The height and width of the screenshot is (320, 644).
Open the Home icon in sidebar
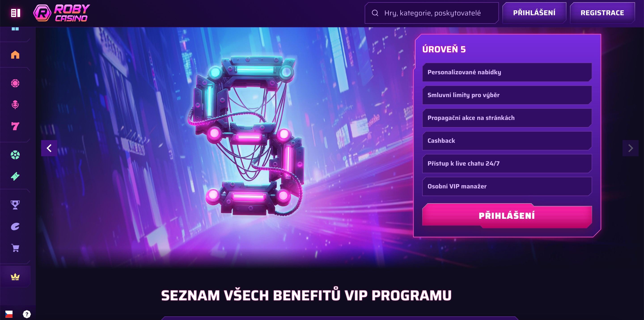tap(15, 55)
